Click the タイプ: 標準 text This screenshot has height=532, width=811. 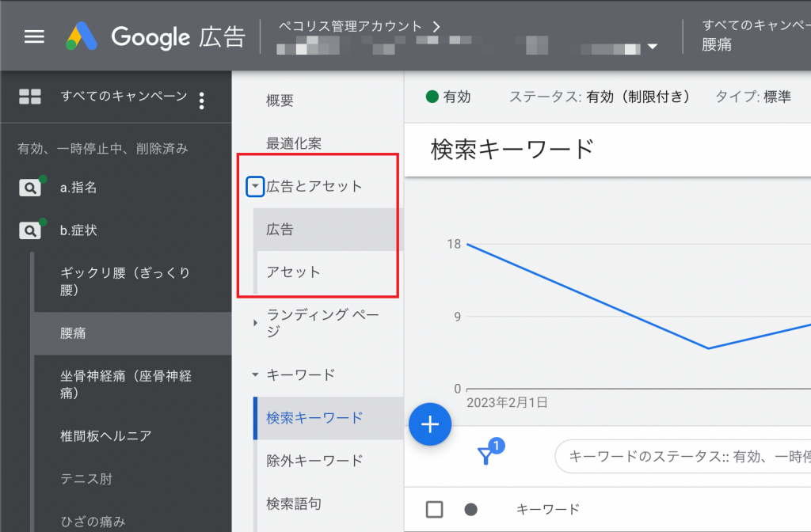click(754, 97)
